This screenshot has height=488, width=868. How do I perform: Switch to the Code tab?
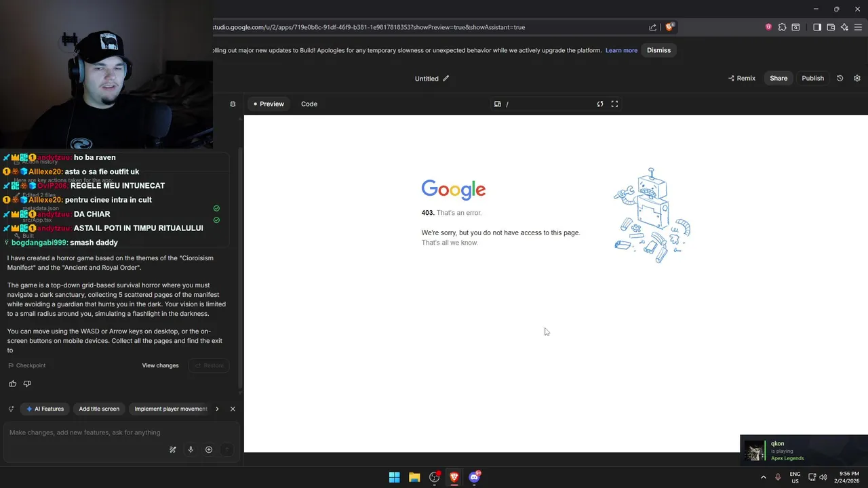point(309,104)
